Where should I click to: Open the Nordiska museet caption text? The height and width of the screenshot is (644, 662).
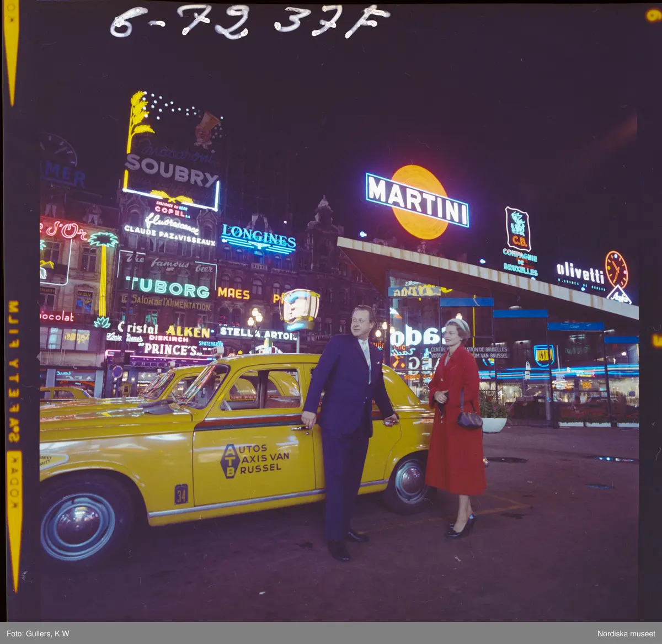[626, 634]
